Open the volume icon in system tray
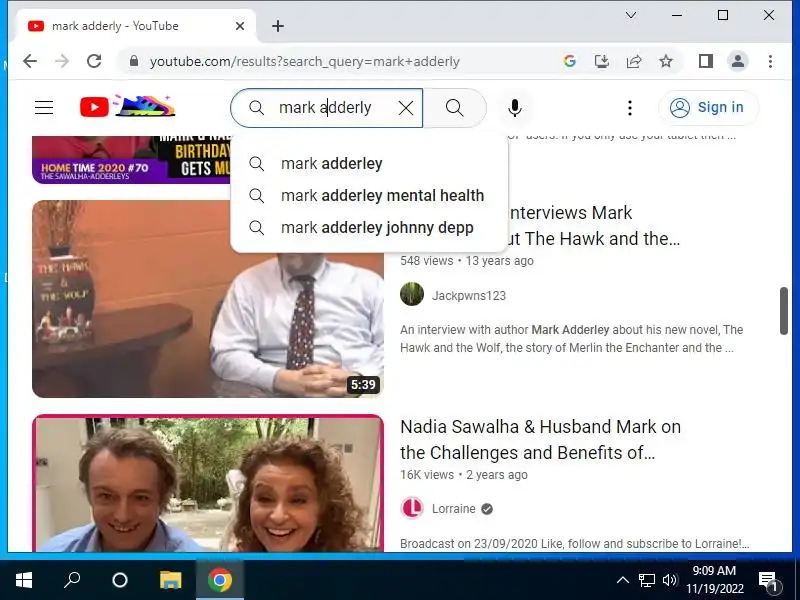The height and width of the screenshot is (600, 800). pos(669,580)
